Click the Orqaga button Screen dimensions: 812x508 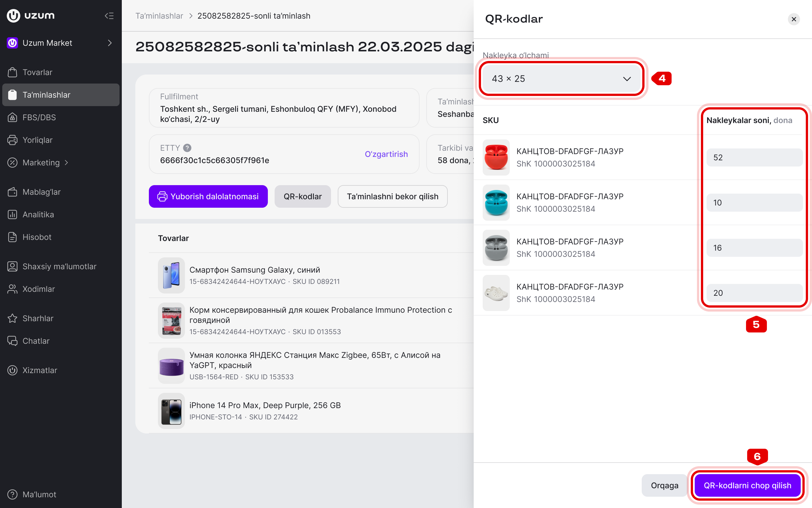[664, 485]
